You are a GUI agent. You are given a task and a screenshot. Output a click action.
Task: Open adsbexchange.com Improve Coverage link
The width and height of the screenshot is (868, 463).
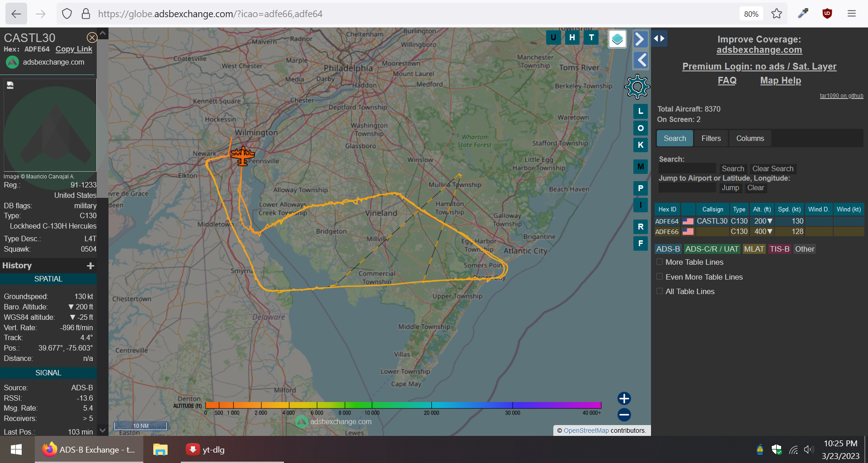point(759,50)
